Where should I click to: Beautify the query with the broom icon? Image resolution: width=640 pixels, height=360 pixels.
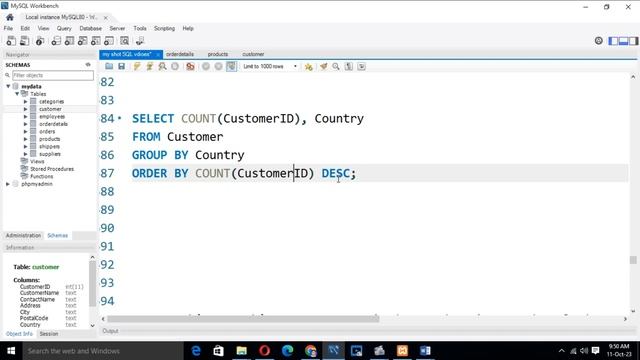324,66
